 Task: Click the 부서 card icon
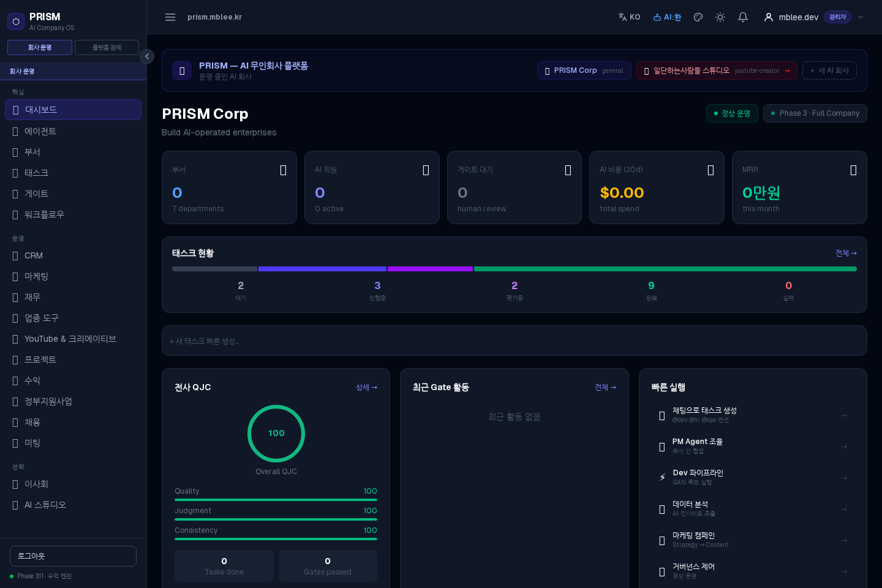[283, 170]
